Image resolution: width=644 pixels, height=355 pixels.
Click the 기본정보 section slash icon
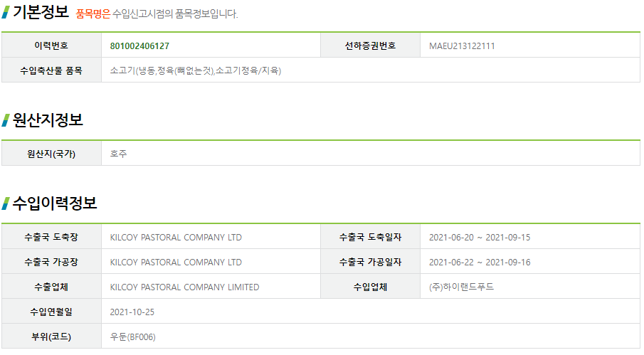point(6,12)
